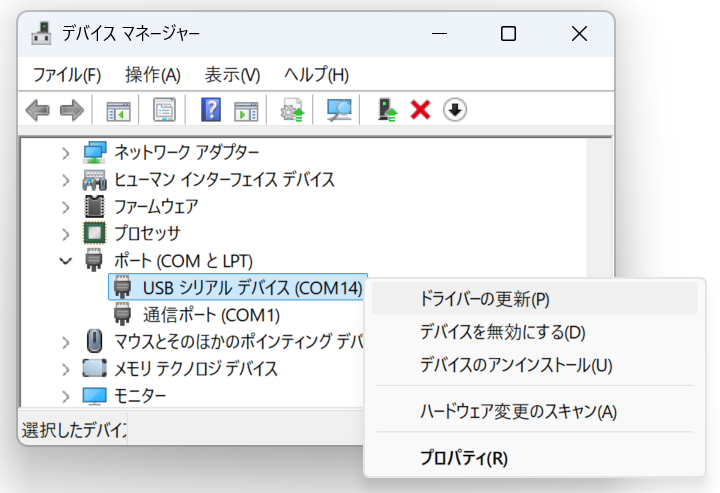Choose ハードウェア変更のスキャン(A)
Screen dimensions: 720x493
click(x=534, y=411)
